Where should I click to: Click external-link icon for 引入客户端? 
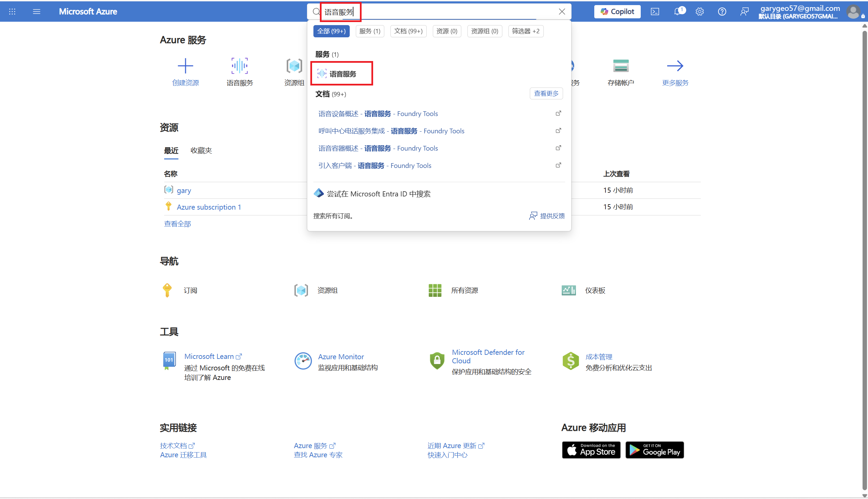coord(558,165)
